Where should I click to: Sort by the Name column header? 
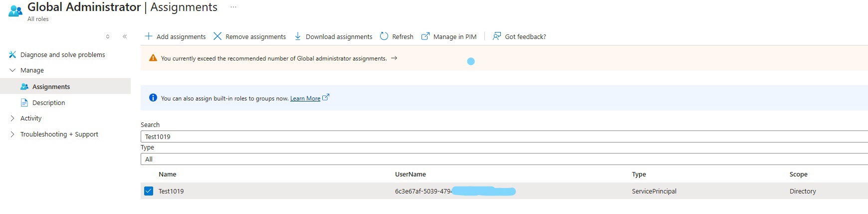(168, 174)
